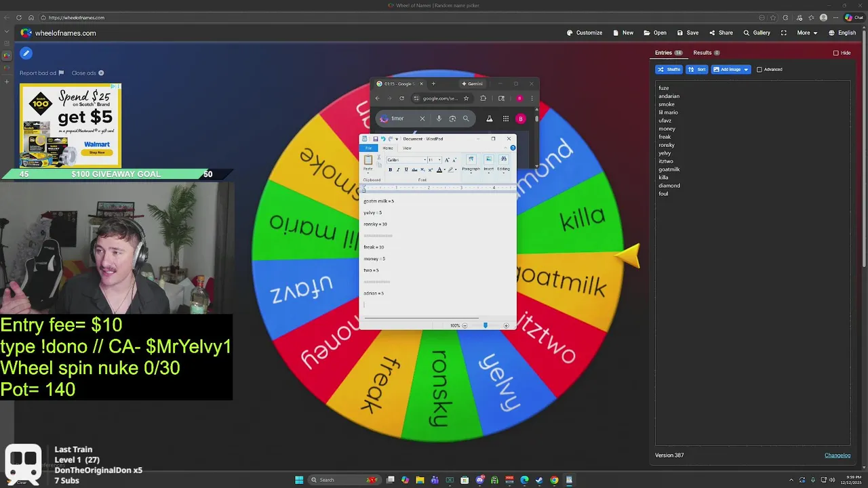The image size is (868, 488).
Task: Open WordPad font color dropdown arrow
Action: pyautogui.click(x=443, y=169)
